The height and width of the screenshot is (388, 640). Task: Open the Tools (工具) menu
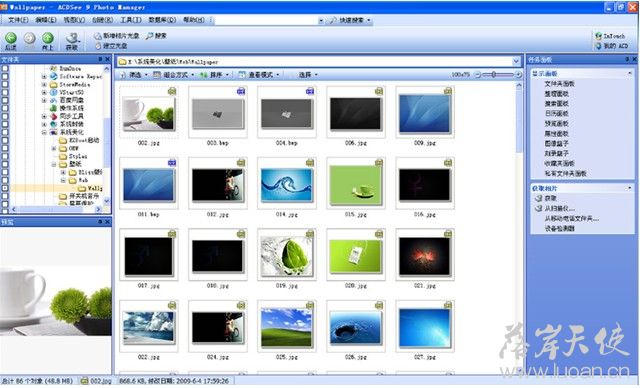pos(131,20)
